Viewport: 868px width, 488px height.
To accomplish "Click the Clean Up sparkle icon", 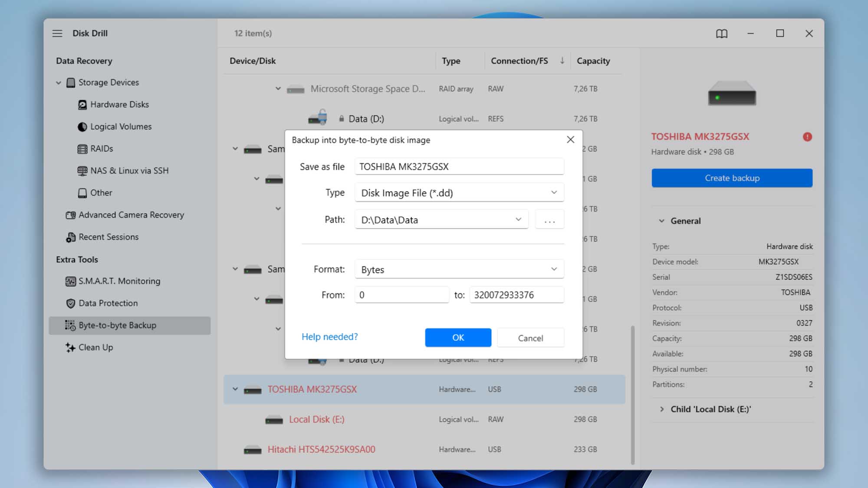I will (x=70, y=347).
